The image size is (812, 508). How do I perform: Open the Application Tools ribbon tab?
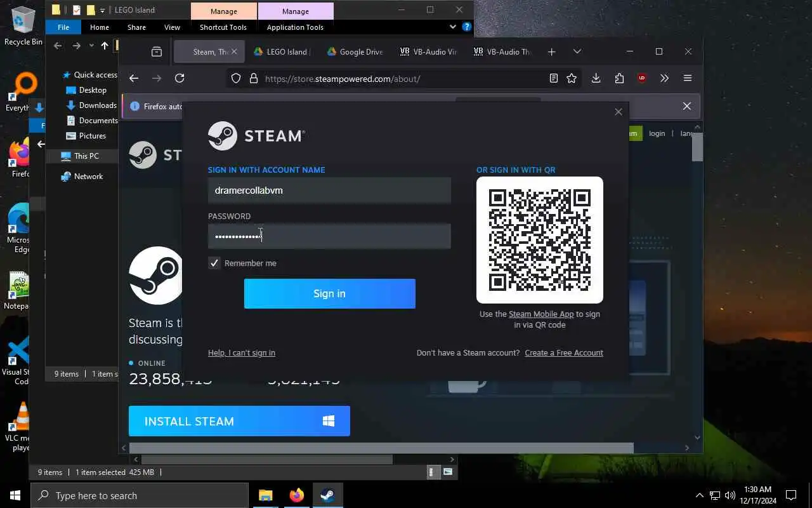point(295,27)
